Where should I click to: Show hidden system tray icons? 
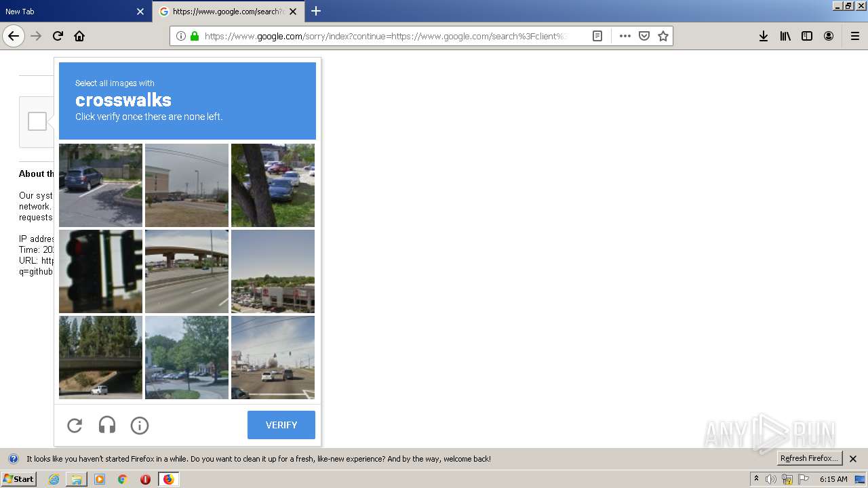(756, 479)
